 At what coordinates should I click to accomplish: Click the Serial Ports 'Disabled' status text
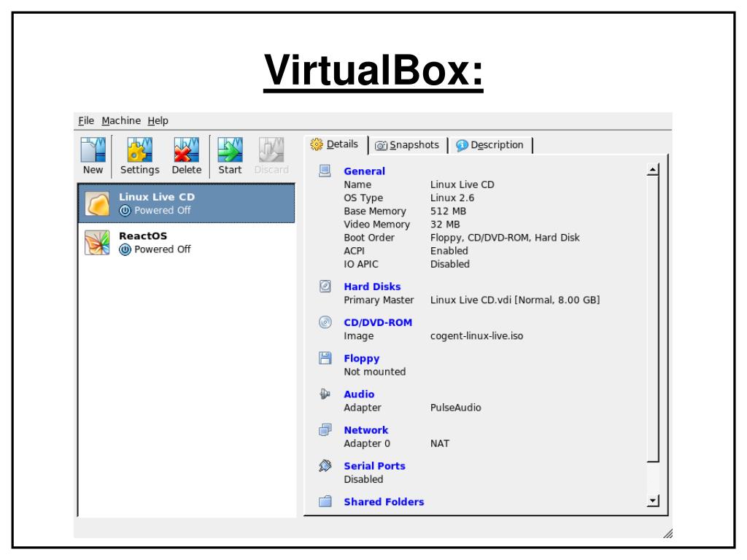[363, 480]
